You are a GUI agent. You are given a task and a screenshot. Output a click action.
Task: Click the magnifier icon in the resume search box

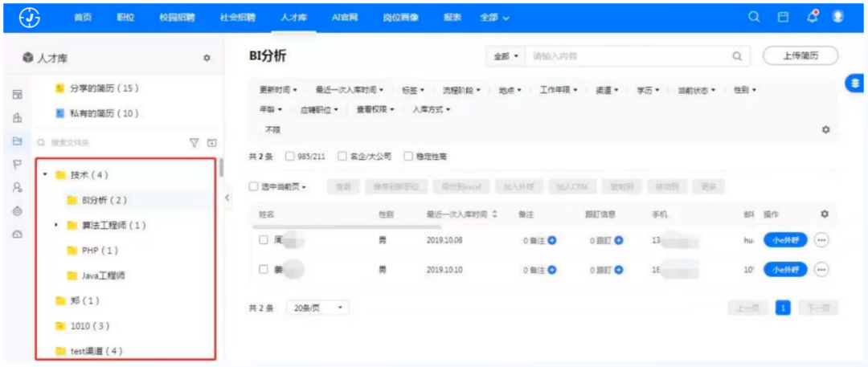pos(737,56)
